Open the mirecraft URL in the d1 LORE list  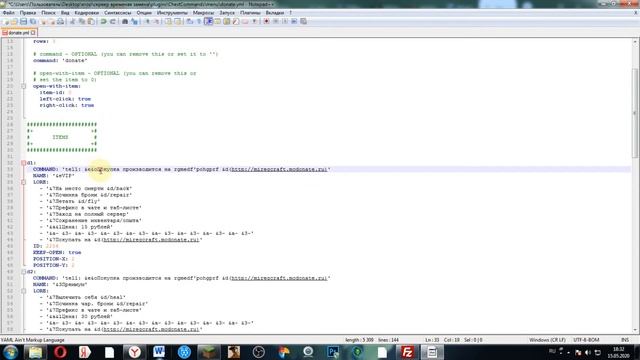[x=151, y=240]
